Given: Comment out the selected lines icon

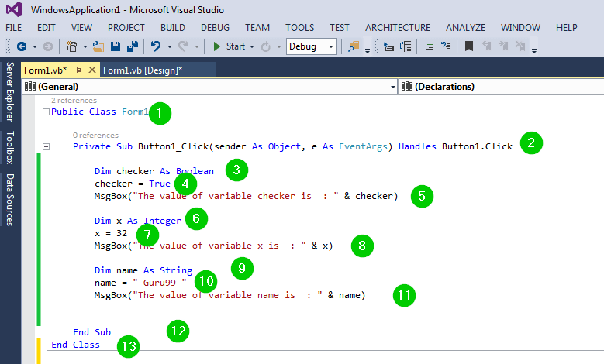Looking at the screenshot, I should click(429, 46).
